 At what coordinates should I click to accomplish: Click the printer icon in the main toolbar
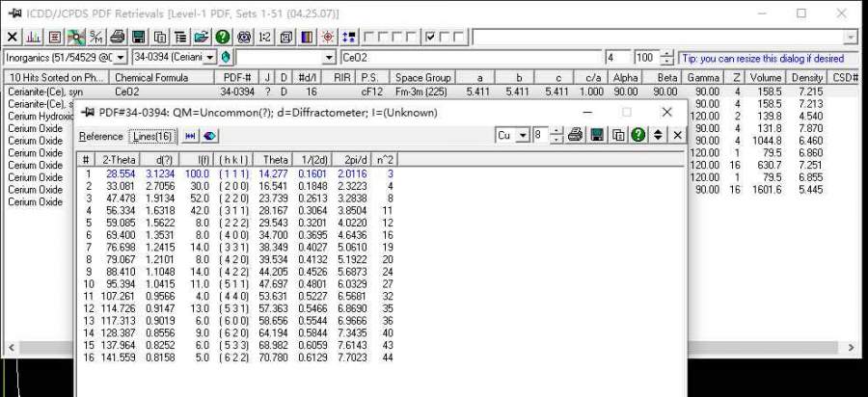point(117,38)
